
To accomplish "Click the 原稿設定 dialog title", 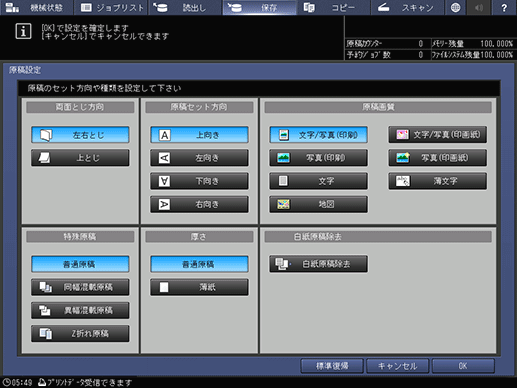I will click(25, 70).
